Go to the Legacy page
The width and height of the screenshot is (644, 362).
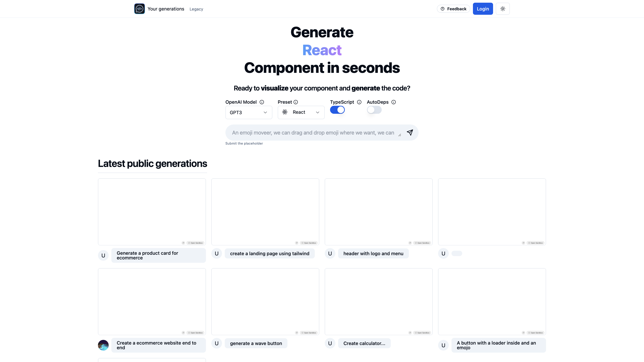tap(196, 9)
